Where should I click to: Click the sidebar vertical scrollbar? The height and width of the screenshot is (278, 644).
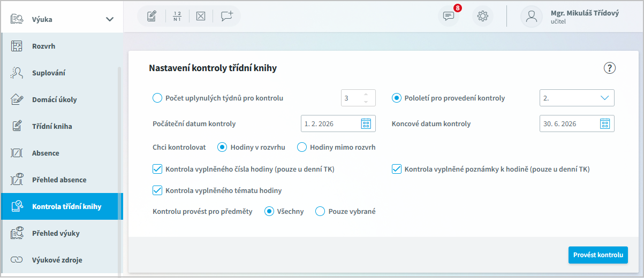point(119,171)
